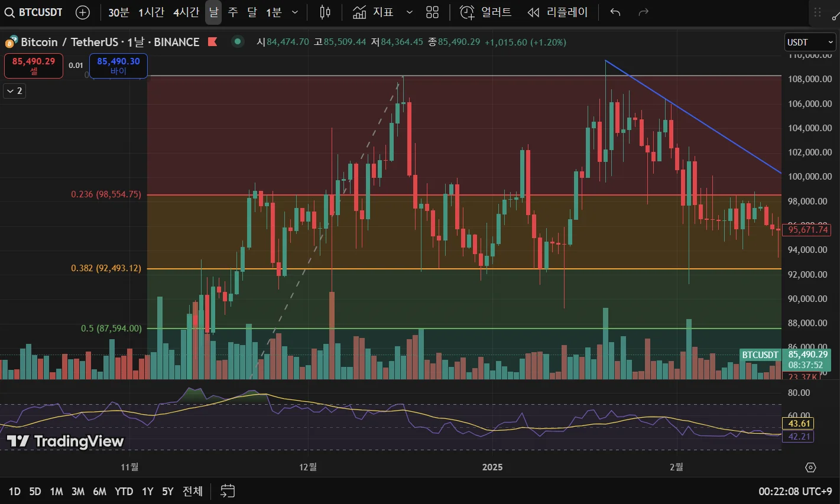Click the 0.01 spread value between sell and buy

(76, 66)
